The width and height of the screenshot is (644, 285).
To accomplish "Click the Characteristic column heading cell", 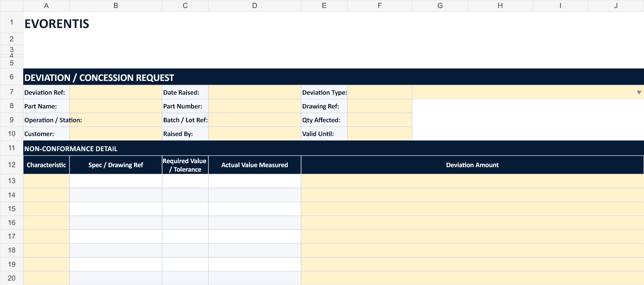I will (46, 165).
